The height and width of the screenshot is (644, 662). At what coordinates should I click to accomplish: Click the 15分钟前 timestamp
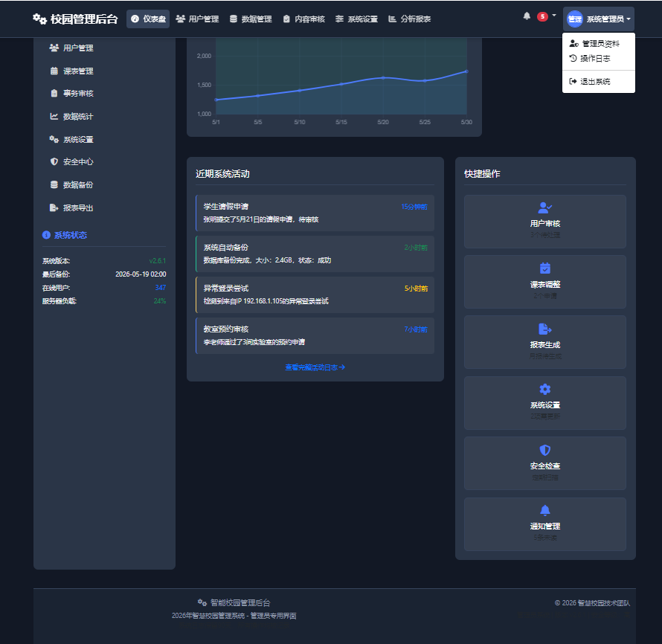coord(414,207)
